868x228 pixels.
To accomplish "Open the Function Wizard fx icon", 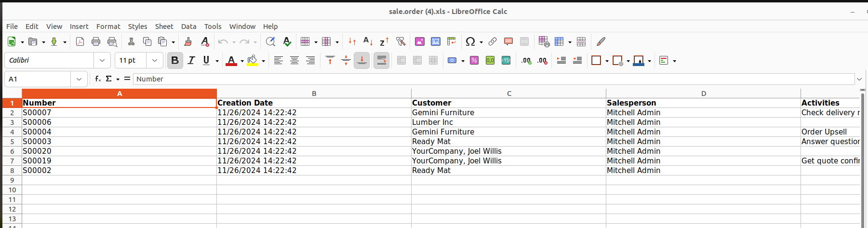I will pos(98,79).
